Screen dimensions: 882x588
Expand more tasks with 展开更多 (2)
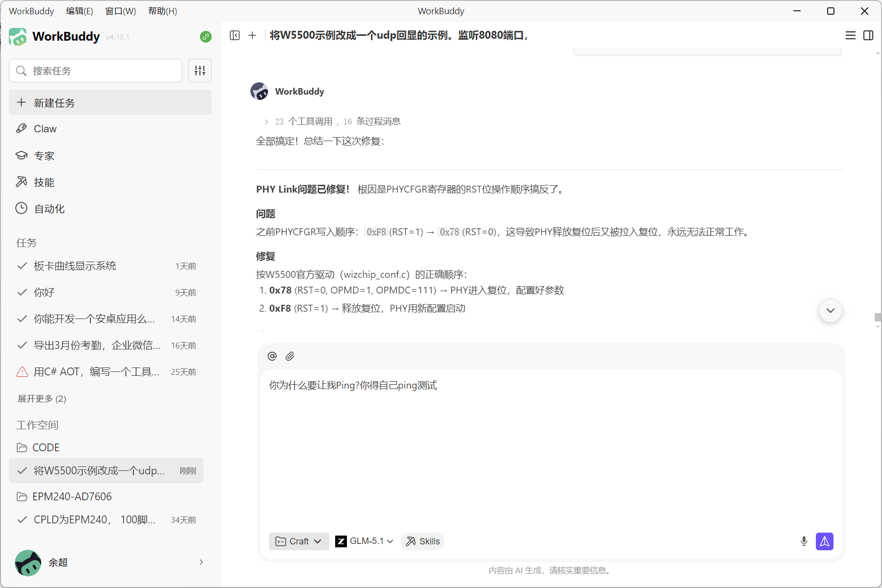tap(42, 398)
